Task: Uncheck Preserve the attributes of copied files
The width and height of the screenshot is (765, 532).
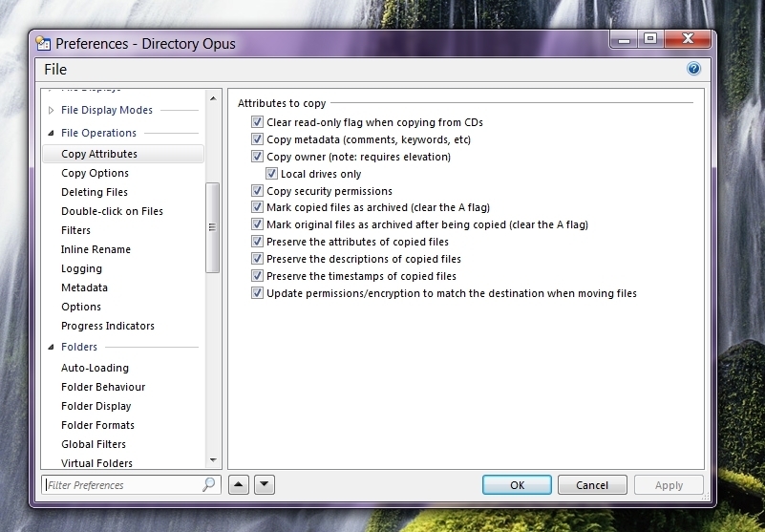Action: [257, 241]
